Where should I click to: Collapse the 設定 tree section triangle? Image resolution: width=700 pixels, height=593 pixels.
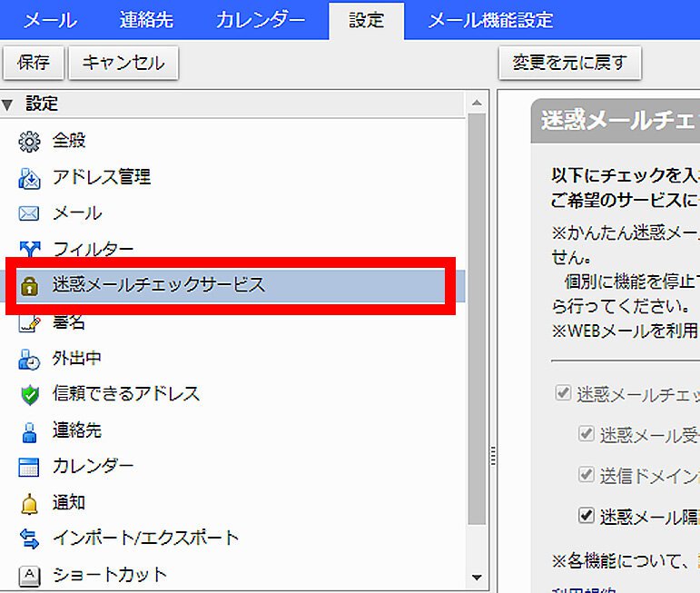pyautogui.click(x=8, y=104)
